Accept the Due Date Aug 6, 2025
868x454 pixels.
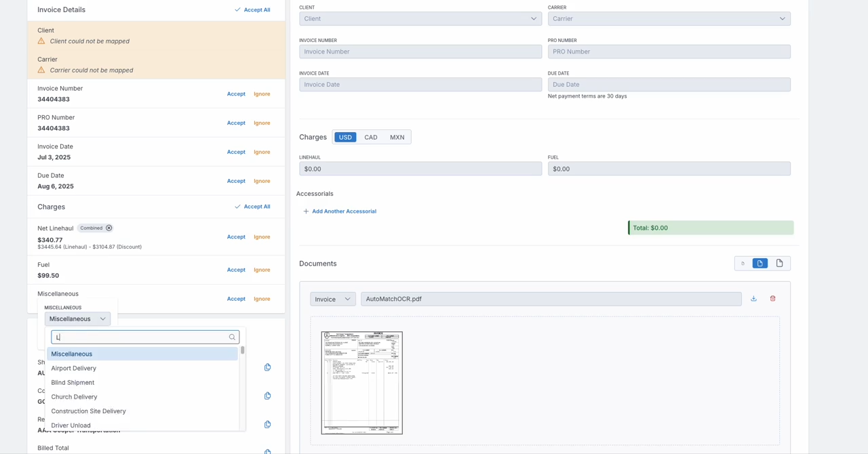[236, 182]
